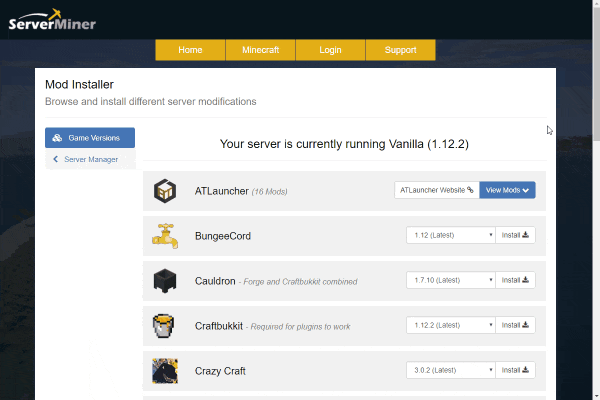Click the Crazy Craft mod name

pos(220,371)
